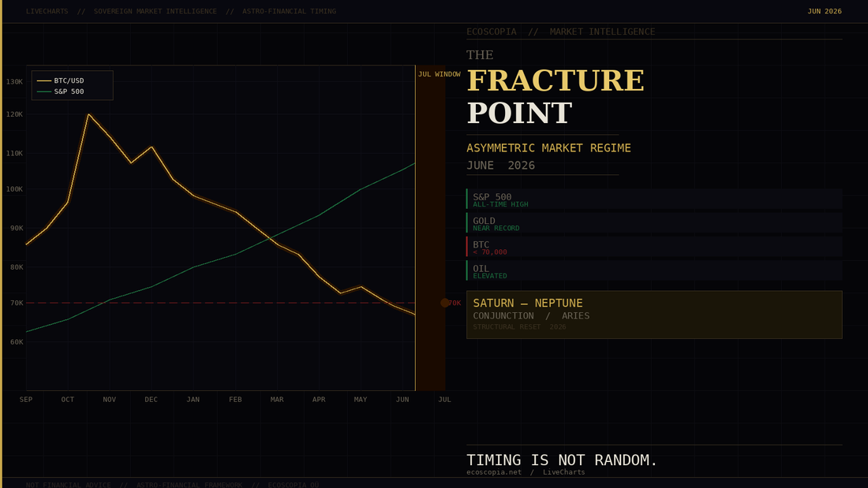
Task: Click the 120K y-axis label
Action: (x=14, y=114)
